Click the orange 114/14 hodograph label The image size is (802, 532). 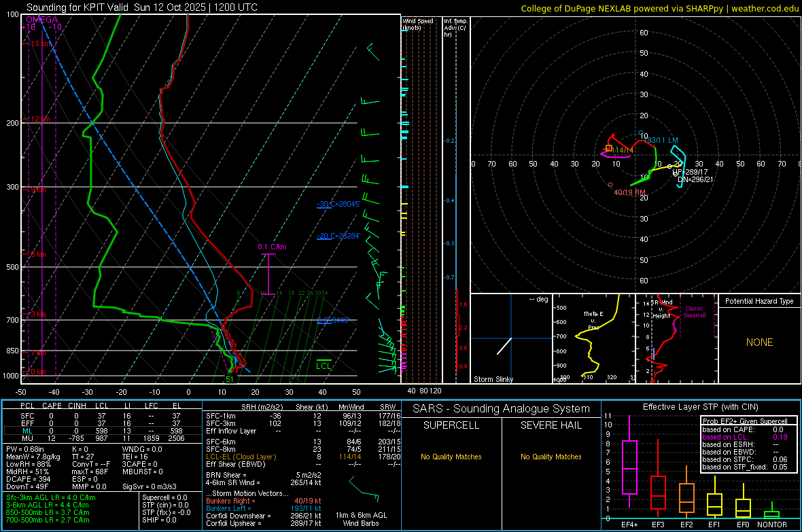click(x=623, y=150)
